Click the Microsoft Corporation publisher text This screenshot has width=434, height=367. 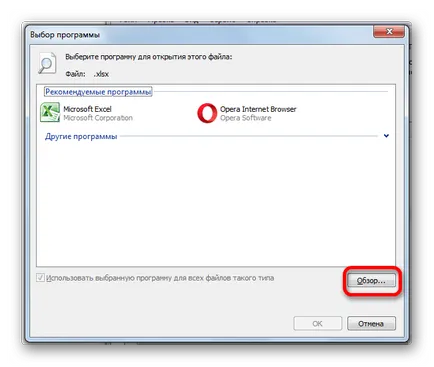pyautogui.click(x=98, y=118)
